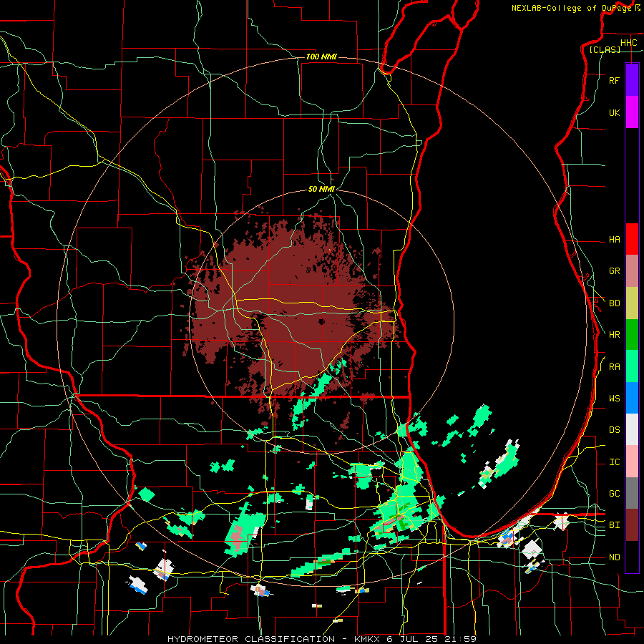Click the BI brown legend swatch
The height and width of the screenshot is (644, 644).
(x=632, y=525)
